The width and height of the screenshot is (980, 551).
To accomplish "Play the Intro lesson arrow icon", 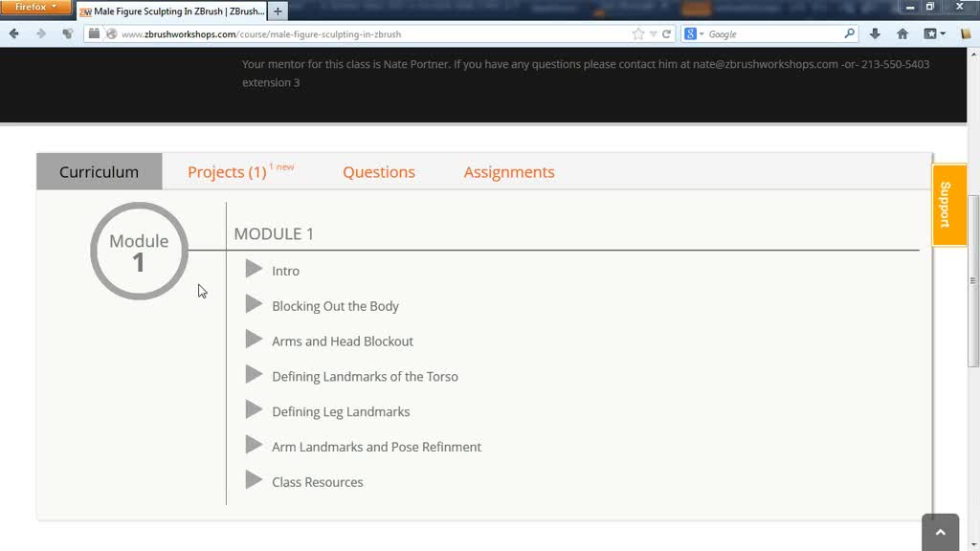I will [x=254, y=269].
